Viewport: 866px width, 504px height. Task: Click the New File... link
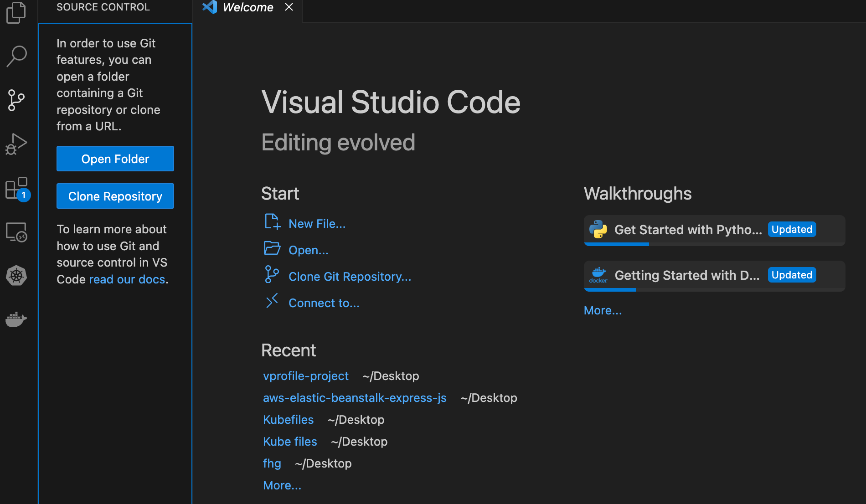[317, 224]
